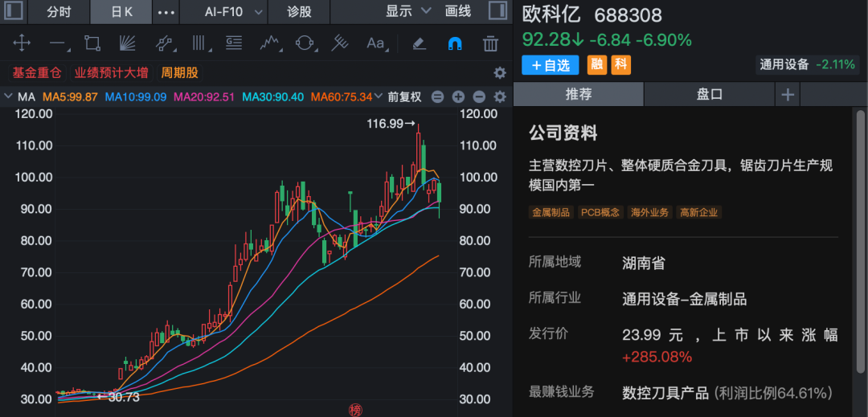Select the eraser tool
Image resolution: width=868 pixels, height=417 pixels.
pos(418,43)
